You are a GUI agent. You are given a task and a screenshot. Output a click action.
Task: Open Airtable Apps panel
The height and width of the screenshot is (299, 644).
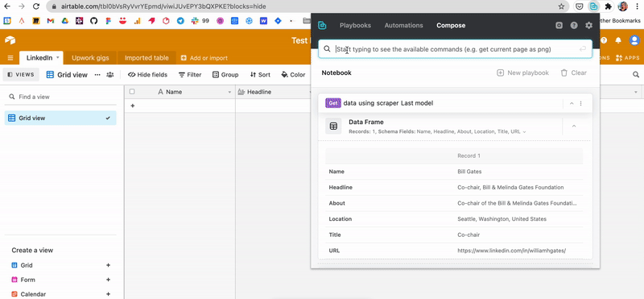click(628, 58)
